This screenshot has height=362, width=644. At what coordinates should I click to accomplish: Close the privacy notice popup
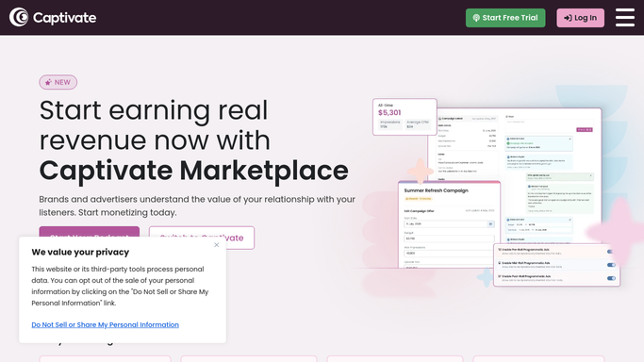click(x=217, y=245)
